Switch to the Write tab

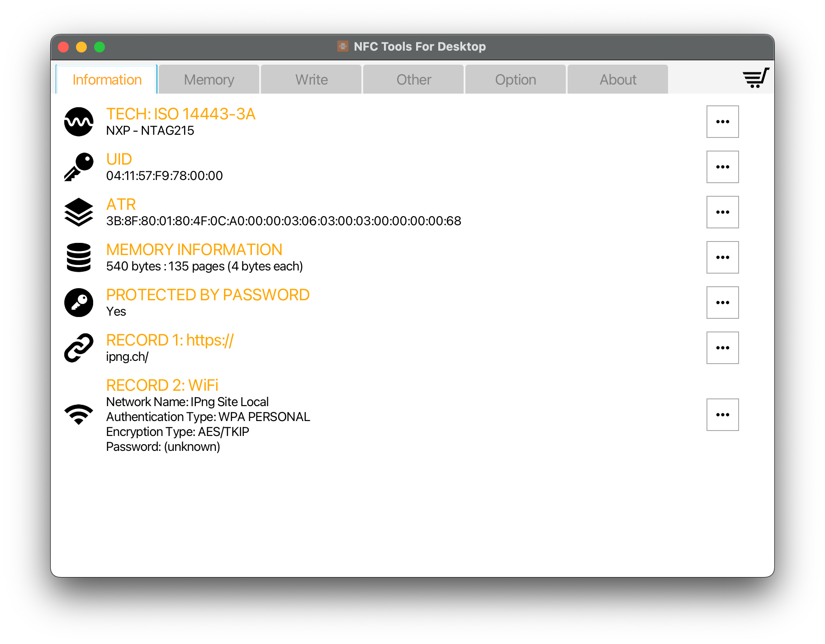pos(311,80)
